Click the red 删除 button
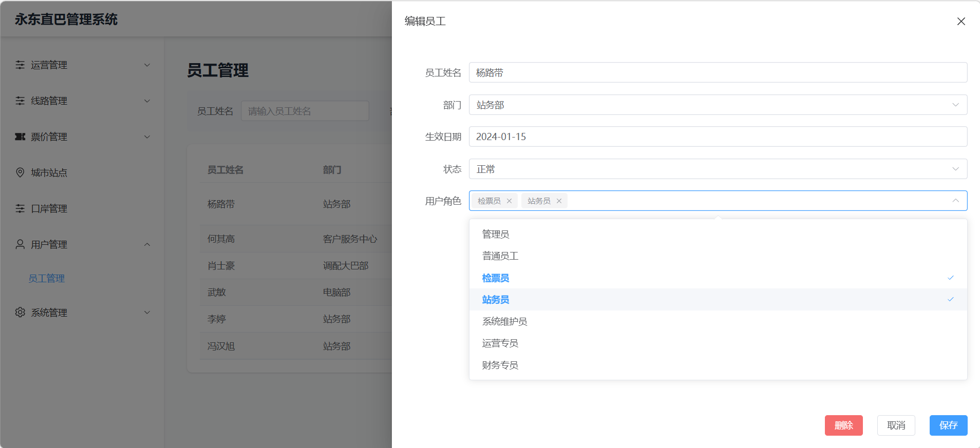This screenshot has height=448, width=980. click(843, 425)
